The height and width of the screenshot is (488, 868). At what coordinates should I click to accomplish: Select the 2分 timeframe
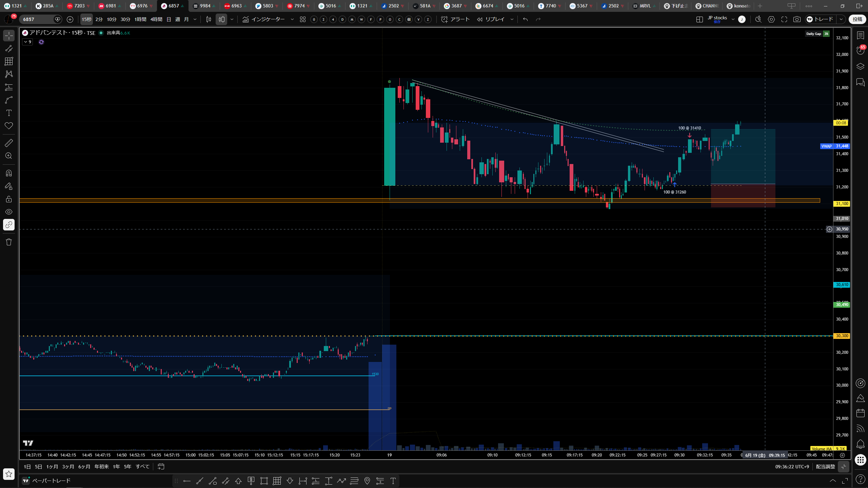coord(99,19)
